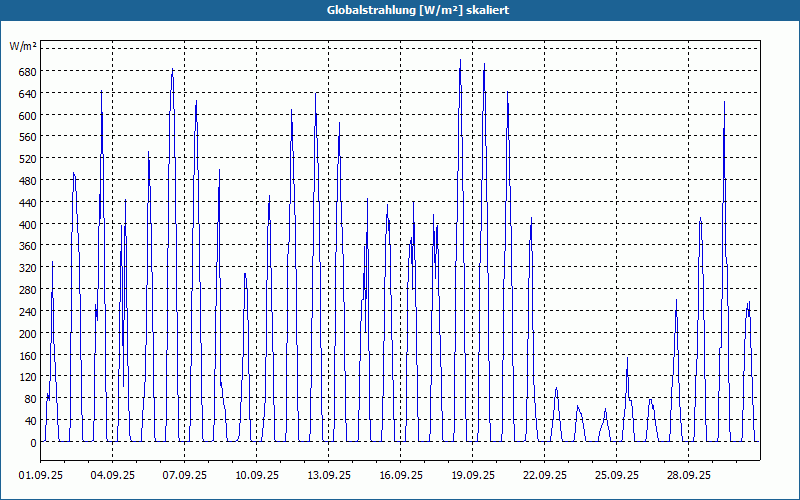Click the 28.09.25 date label
Image resolution: width=800 pixels, height=500 pixels.
point(688,476)
